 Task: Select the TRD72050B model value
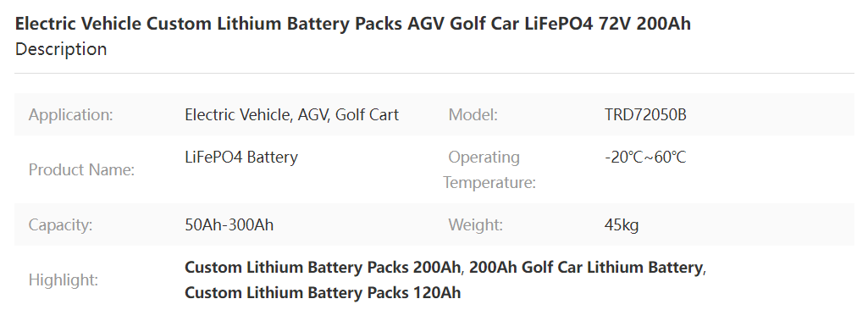pyautogui.click(x=645, y=114)
